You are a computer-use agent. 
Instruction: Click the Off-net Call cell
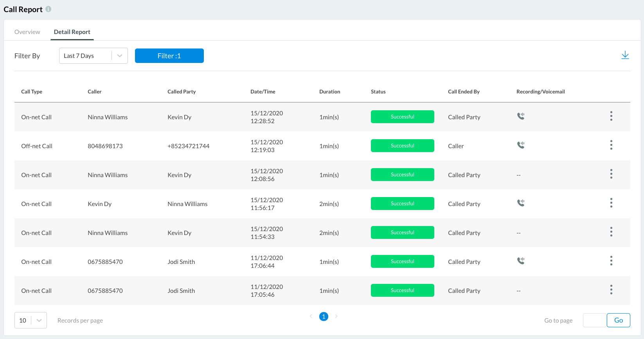[x=37, y=146]
